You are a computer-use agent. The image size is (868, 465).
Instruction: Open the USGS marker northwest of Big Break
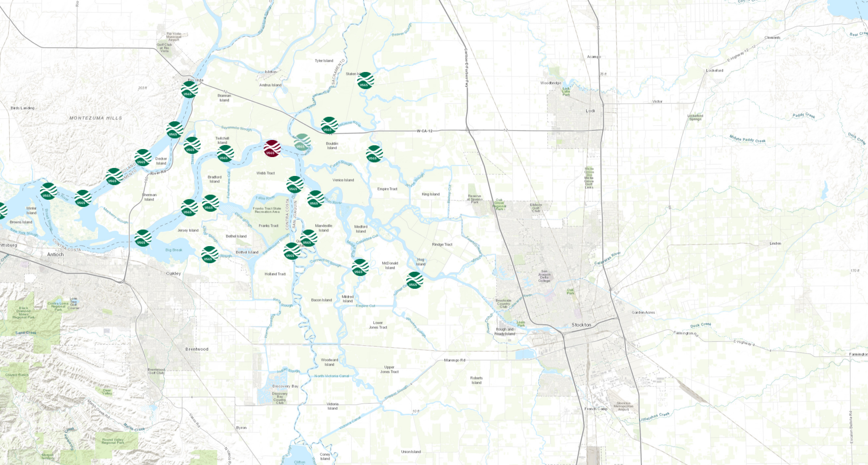(143, 238)
